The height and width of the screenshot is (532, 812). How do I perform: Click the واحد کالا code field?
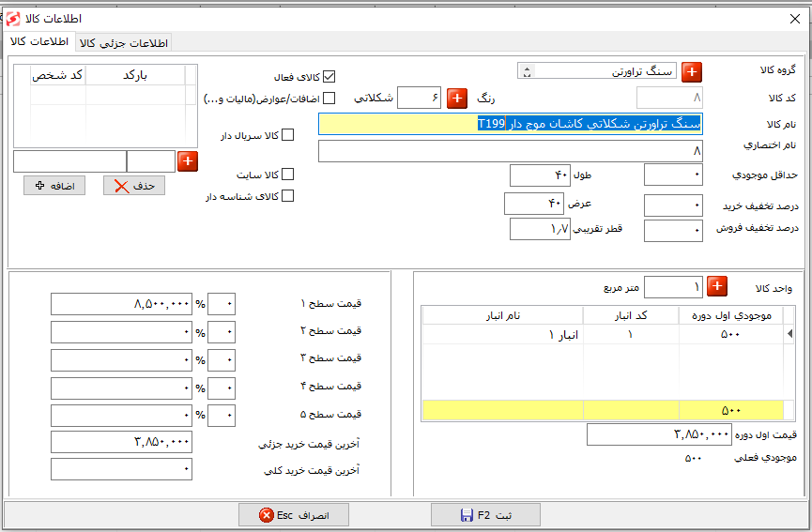673,287
